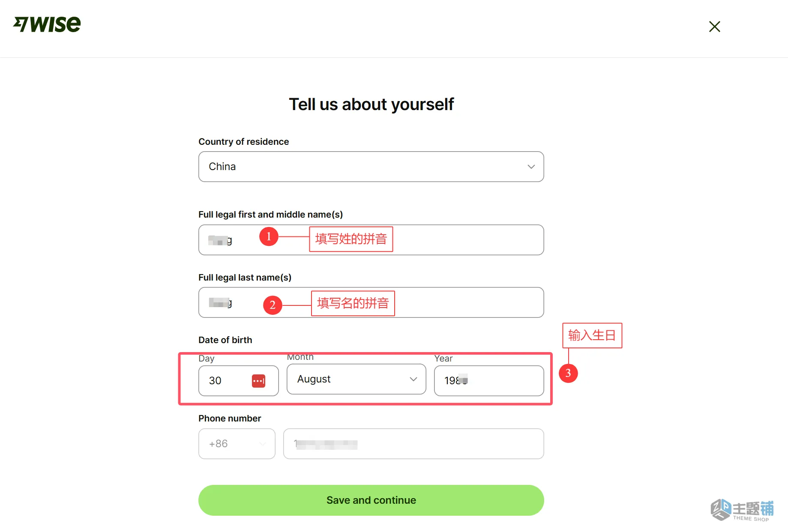The width and height of the screenshot is (788, 532).
Task: Click the red password manager icon
Action: coord(258,381)
